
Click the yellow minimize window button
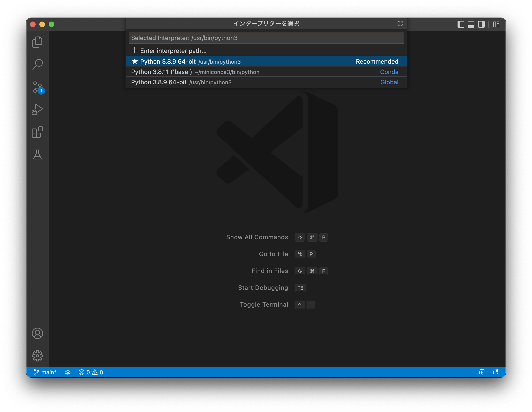pyautogui.click(x=42, y=24)
